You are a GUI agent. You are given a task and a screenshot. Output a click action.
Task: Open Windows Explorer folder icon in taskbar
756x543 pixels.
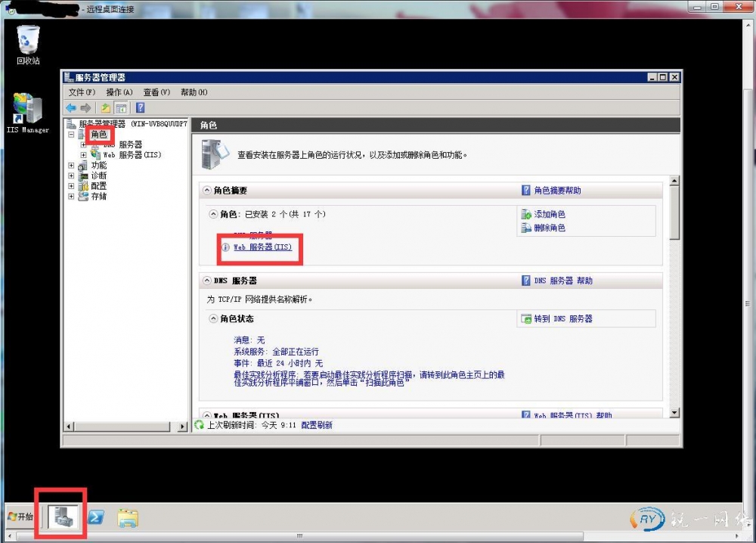click(x=128, y=517)
